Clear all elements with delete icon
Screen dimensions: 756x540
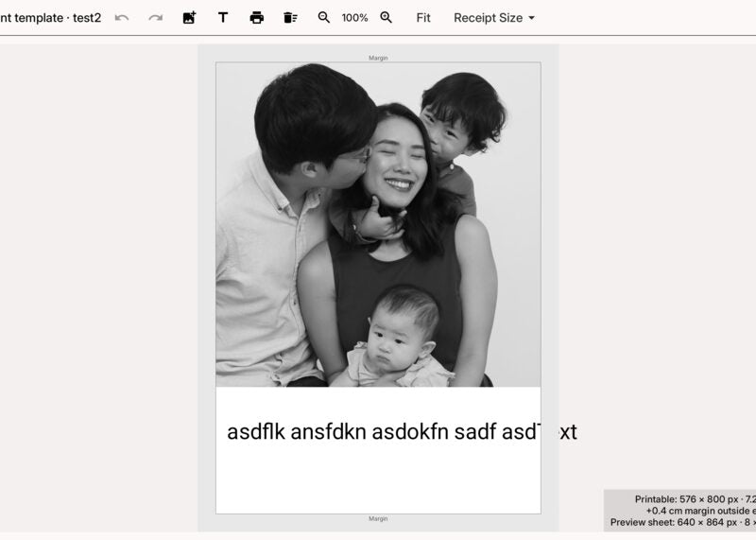[290, 18]
